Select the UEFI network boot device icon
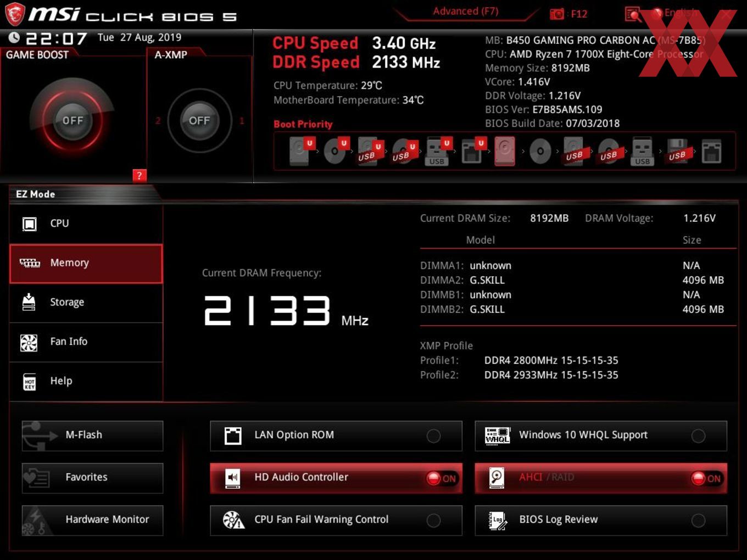Image resolution: width=747 pixels, height=560 pixels. pos(472,151)
